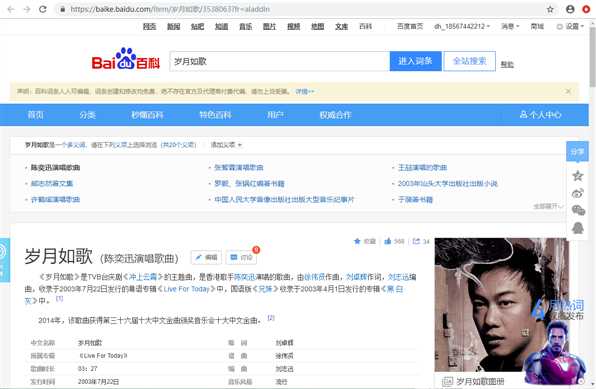Open the 许巍演唱歌曲 meaning link
596x389 pixels.
click(x=55, y=199)
